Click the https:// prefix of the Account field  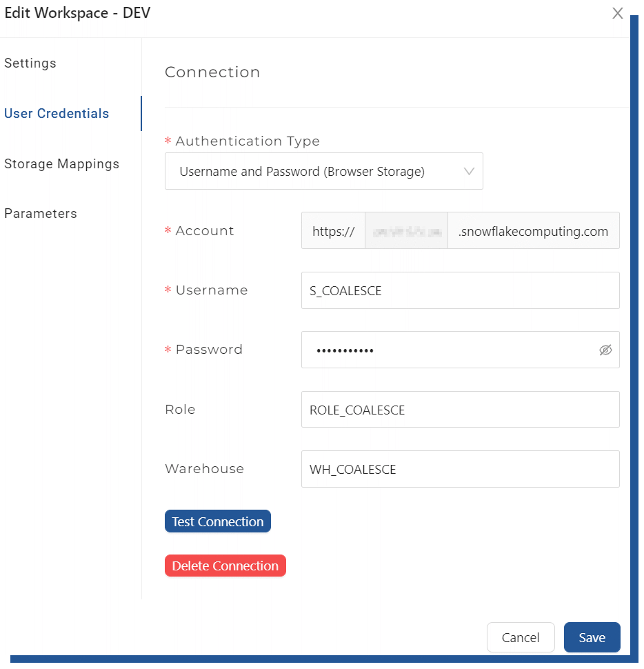(x=333, y=230)
